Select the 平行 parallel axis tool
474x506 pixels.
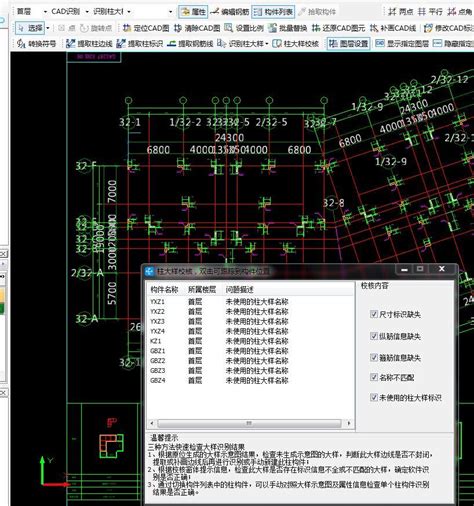pos(430,12)
